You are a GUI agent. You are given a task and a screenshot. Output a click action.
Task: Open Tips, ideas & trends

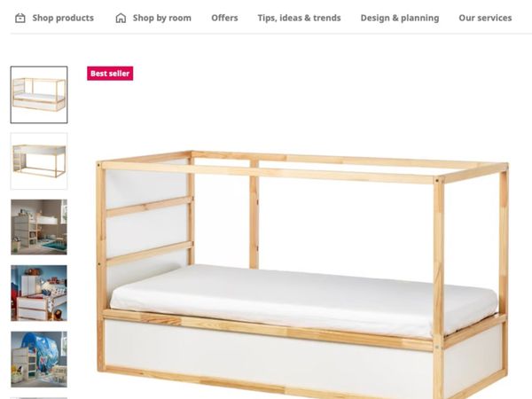299,18
